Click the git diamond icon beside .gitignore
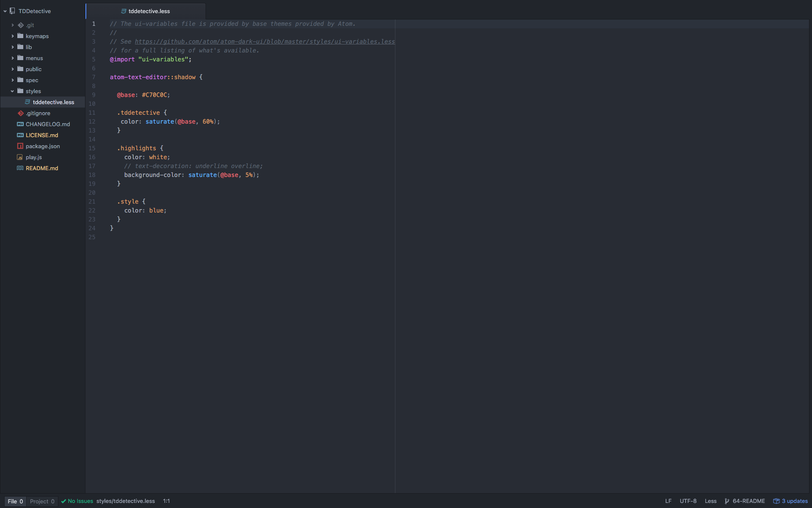This screenshot has width=812, height=508. click(20, 113)
